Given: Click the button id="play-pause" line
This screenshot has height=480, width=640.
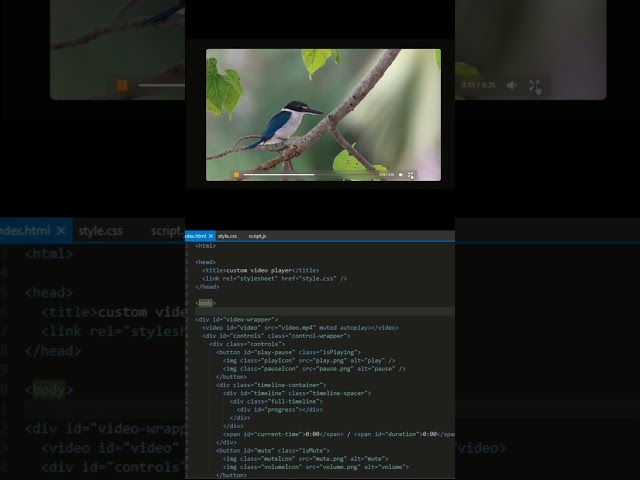Looking at the screenshot, I should [x=289, y=352].
